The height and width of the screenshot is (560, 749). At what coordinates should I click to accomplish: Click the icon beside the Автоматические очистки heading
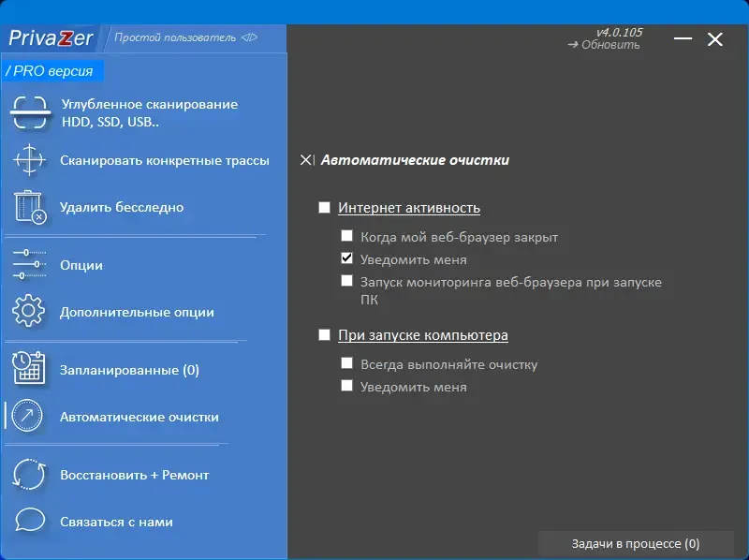coord(306,159)
